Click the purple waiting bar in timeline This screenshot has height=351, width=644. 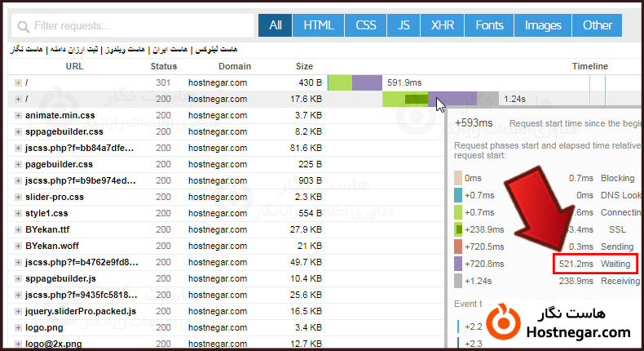pos(452,99)
